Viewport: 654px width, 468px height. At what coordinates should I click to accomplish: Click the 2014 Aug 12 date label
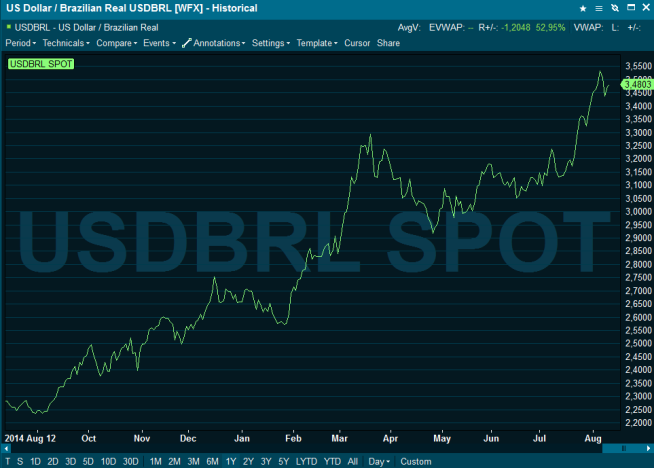coord(30,438)
